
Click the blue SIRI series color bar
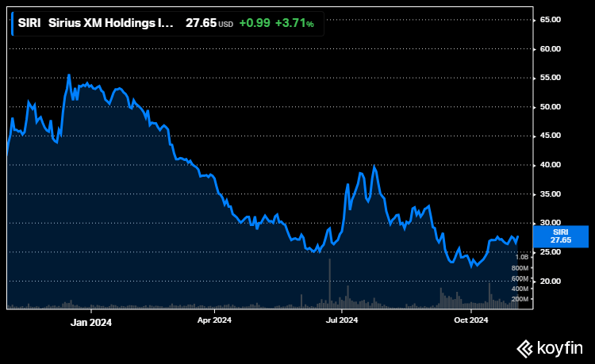click(x=13, y=24)
